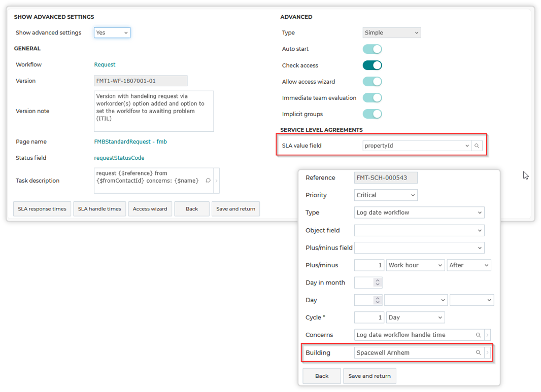Click the Cycle number input field
Screen dimensions: 541x392
(x=369, y=317)
